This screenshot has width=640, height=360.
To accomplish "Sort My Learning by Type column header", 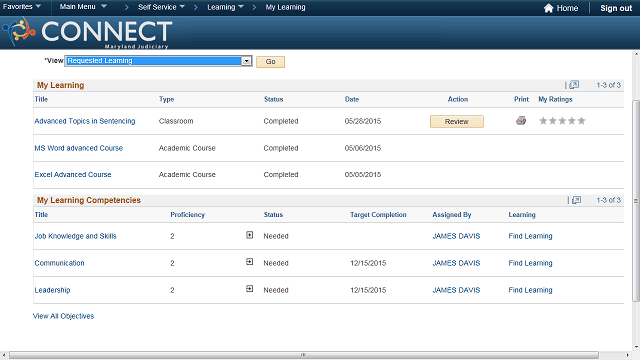I will point(166,99).
